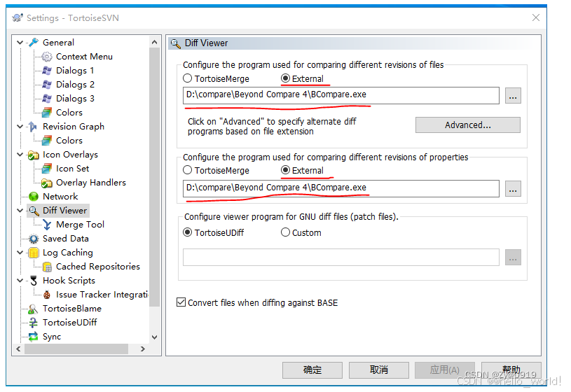571x392 pixels.
Task: Click the Network globe icon
Action: (x=34, y=197)
